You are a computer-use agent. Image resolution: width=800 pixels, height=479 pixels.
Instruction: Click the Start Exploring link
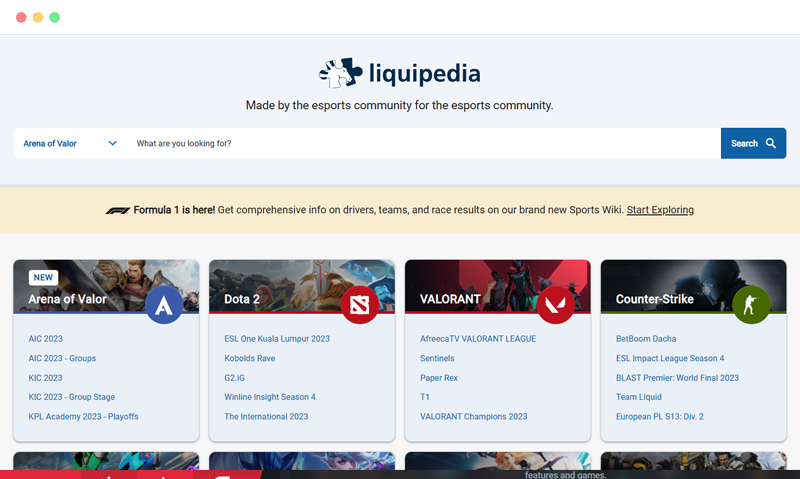(660, 210)
